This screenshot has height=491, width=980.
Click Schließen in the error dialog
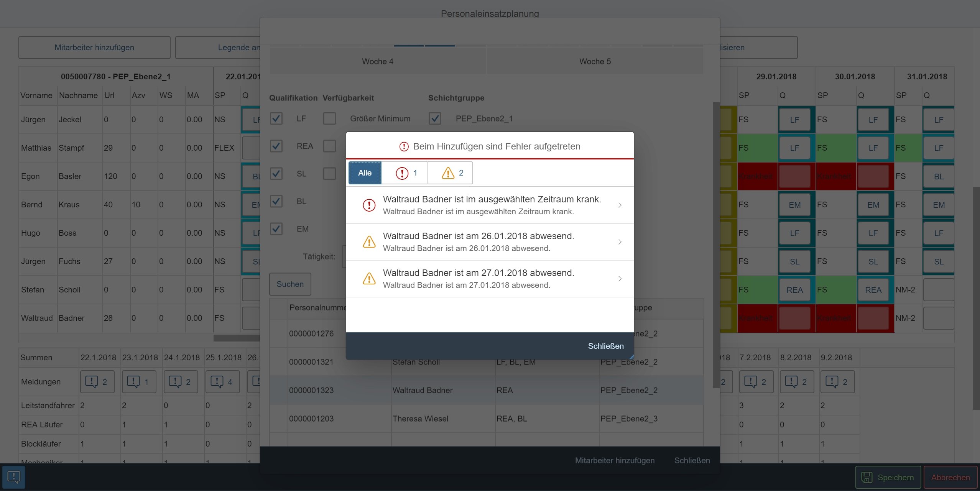point(605,346)
